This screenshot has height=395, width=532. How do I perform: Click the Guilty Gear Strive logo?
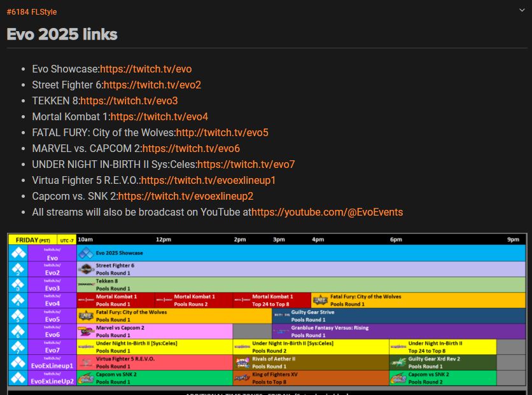click(281, 315)
